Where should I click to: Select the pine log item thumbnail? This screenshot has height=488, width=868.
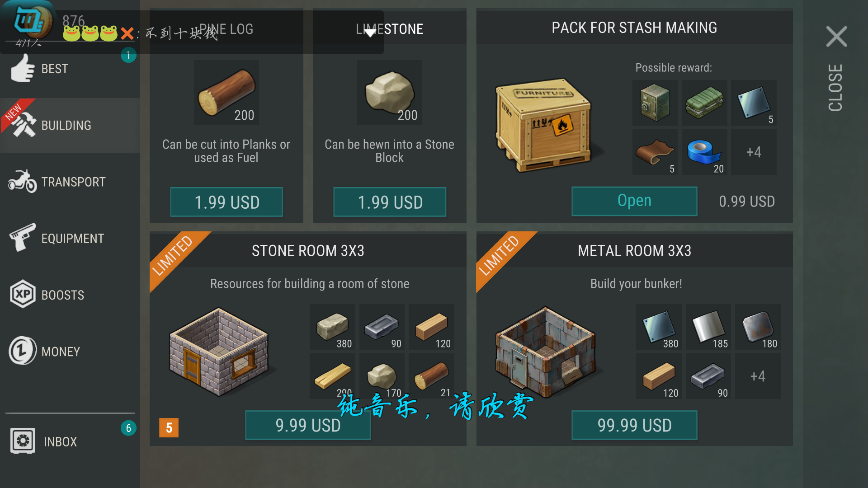click(226, 93)
